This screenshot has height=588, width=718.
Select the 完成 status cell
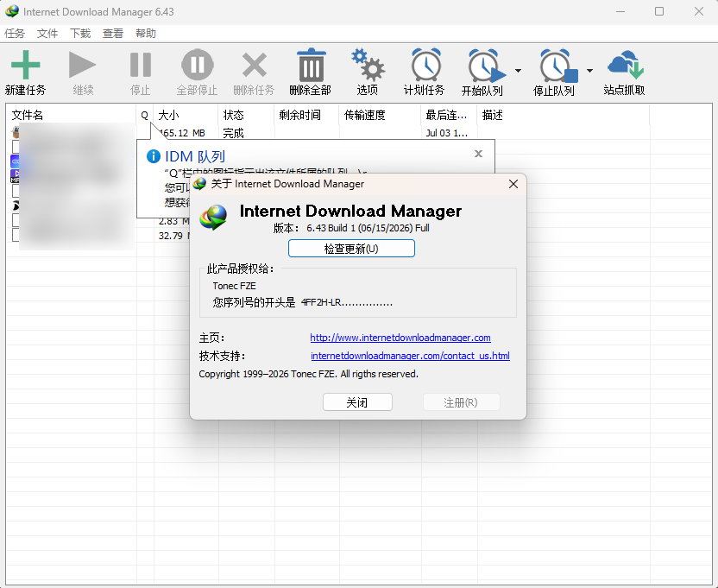(x=234, y=133)
